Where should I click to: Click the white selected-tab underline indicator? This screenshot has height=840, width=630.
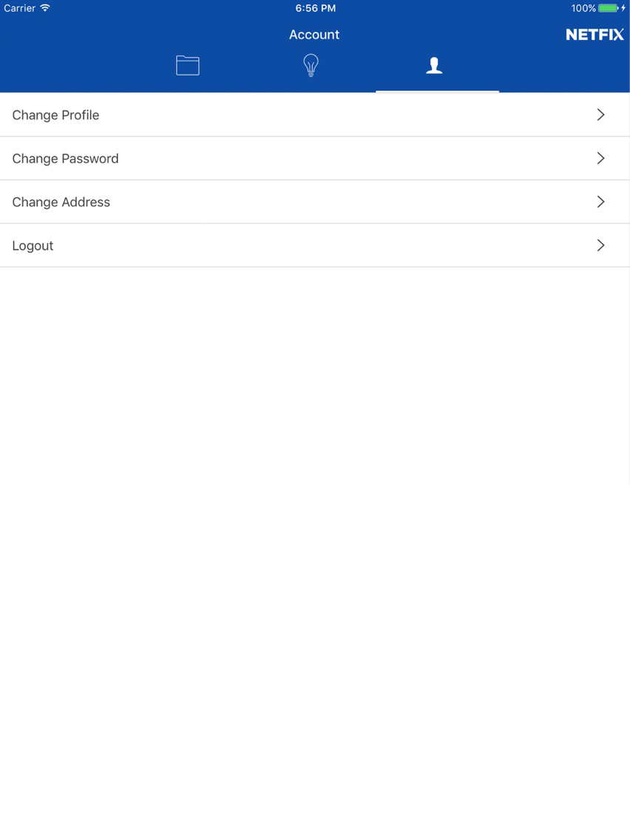437,92
